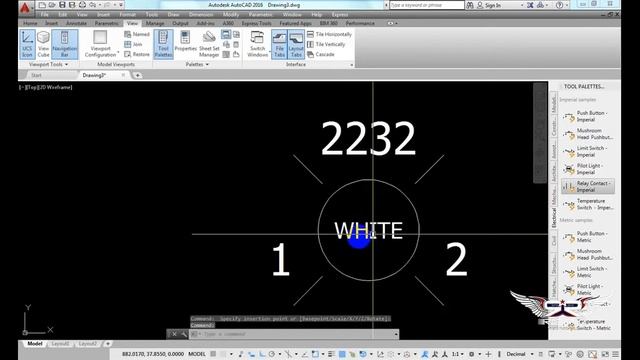Click the coordinates readout 882.0170, 37.8550
Viewport: 640px width, 360px height.
pos(153,354)
